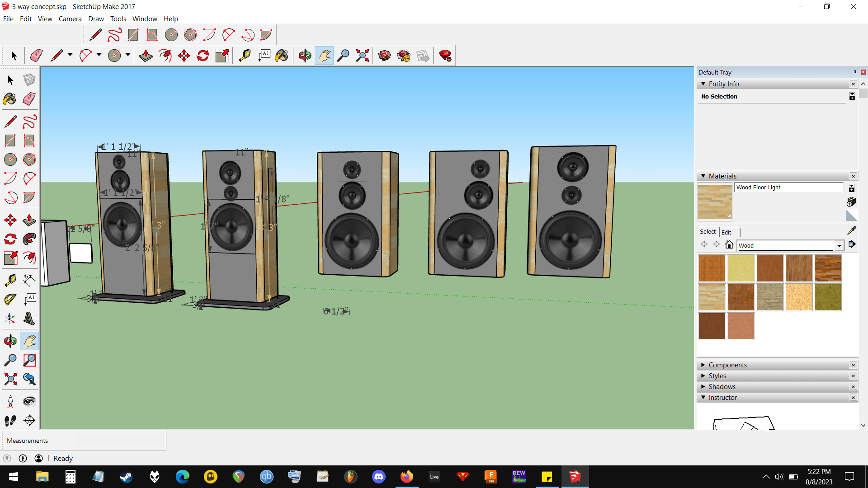
Task: Select the Text label tool in the top toolbar
Action: [264, 56]
